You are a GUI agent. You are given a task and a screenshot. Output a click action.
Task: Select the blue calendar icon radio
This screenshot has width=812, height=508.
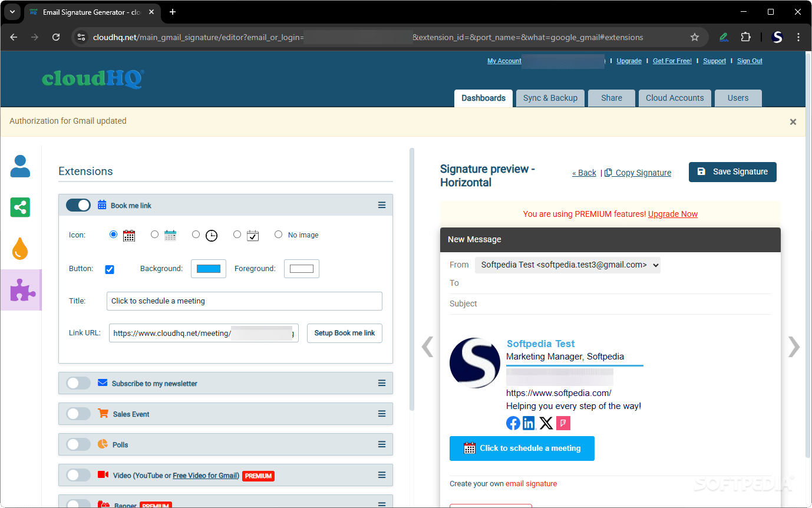[154, 235]
